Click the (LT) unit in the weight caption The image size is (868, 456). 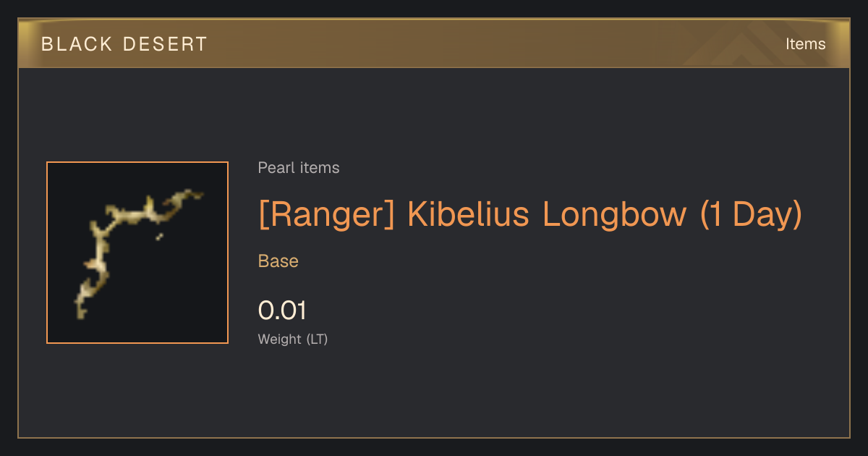point(317,339)
